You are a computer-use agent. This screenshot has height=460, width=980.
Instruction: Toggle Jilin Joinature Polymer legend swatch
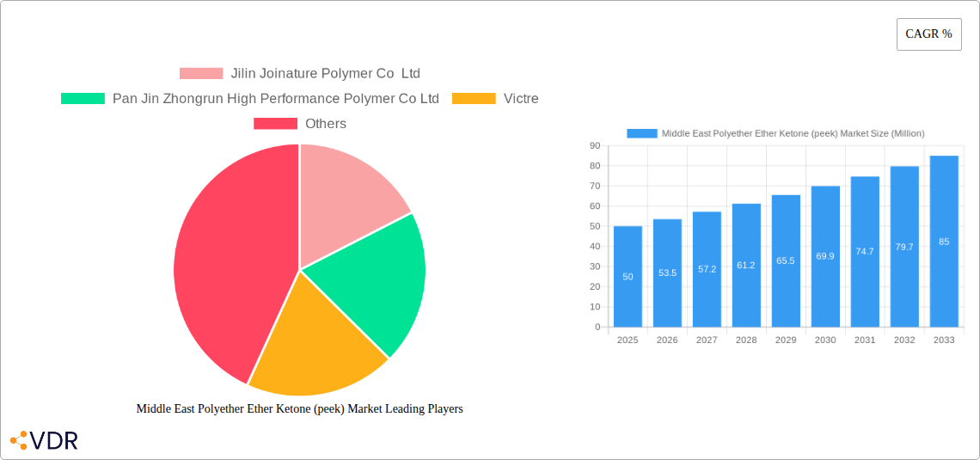click(201, 73)
